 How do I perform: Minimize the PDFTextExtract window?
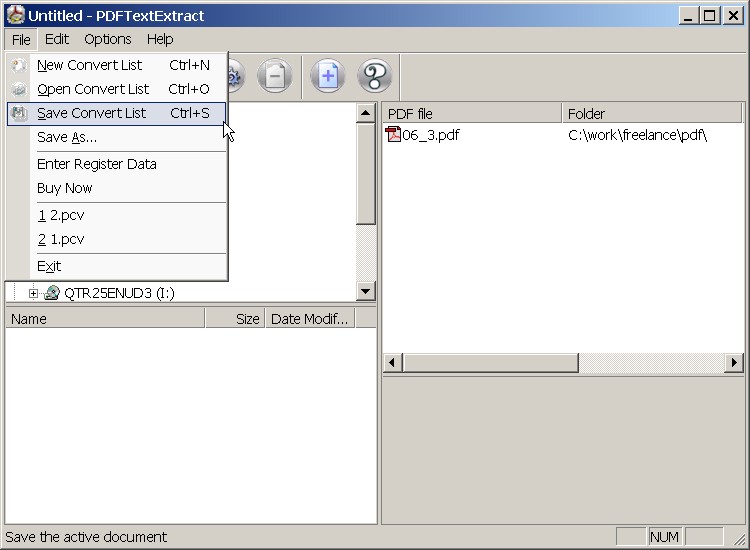(688, 16)
